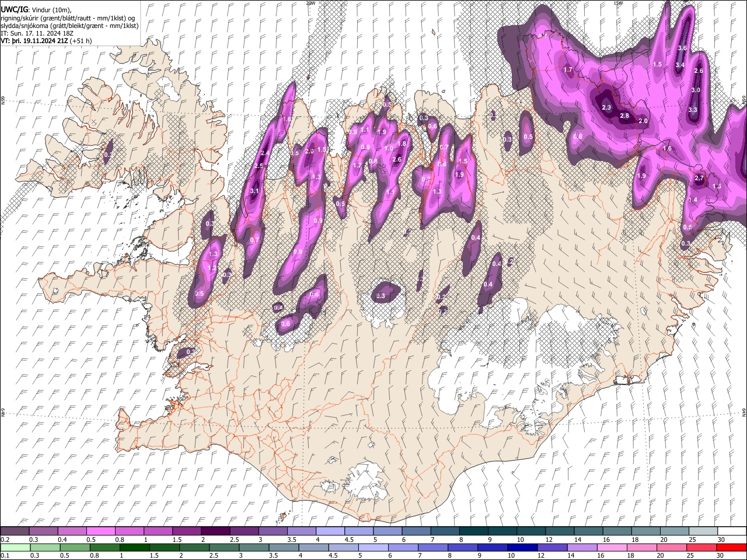Pick the 3 grey-green rain scale swatch
The image size is (747, 560).
pyautogui.click(x=253, y=547)
